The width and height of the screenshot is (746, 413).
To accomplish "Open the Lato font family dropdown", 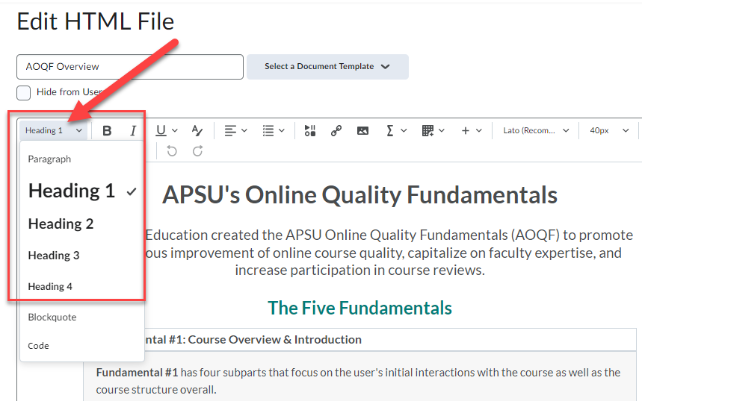I will (536, 130).
